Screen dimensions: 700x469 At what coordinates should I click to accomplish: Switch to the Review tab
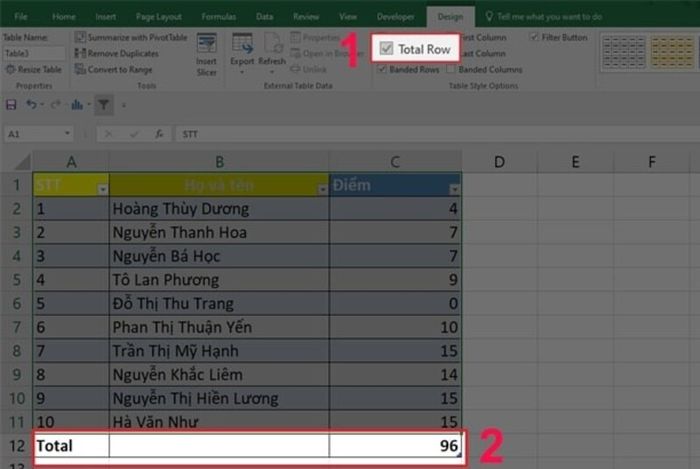tap(306, 17)
